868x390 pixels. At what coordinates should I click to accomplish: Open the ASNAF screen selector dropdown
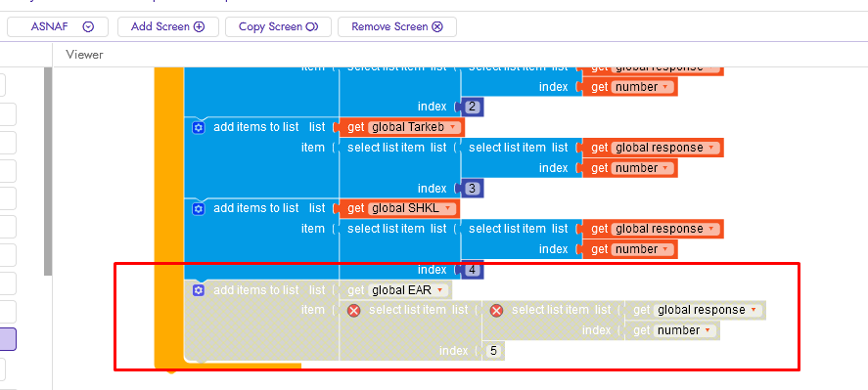58,26
